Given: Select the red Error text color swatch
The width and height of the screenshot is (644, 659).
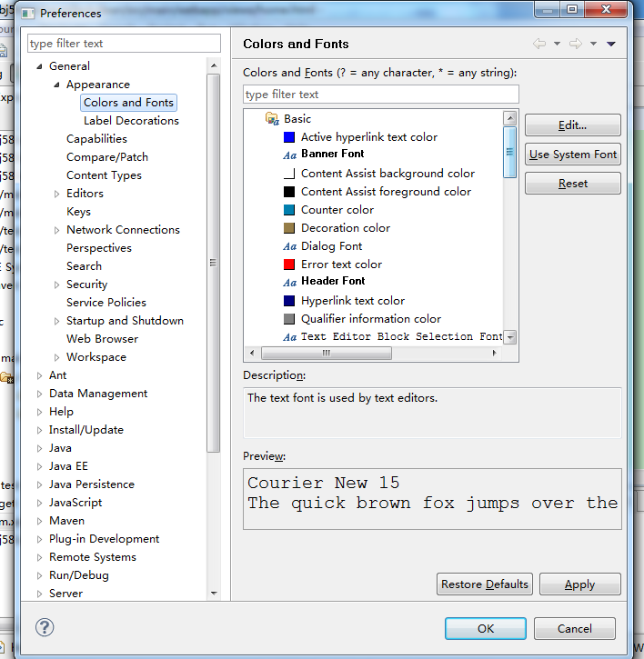Looking at the screenshot, I should [x=289, y=265].
